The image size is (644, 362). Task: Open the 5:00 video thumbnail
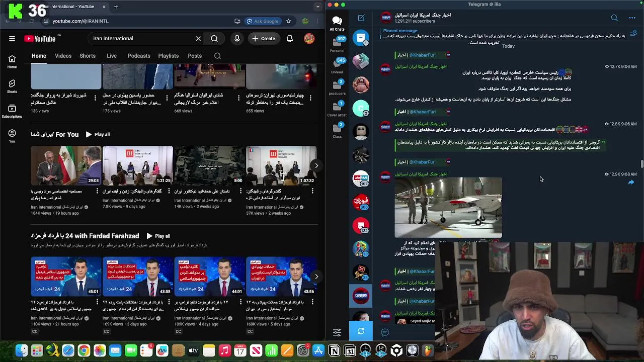tap(209, 165)
